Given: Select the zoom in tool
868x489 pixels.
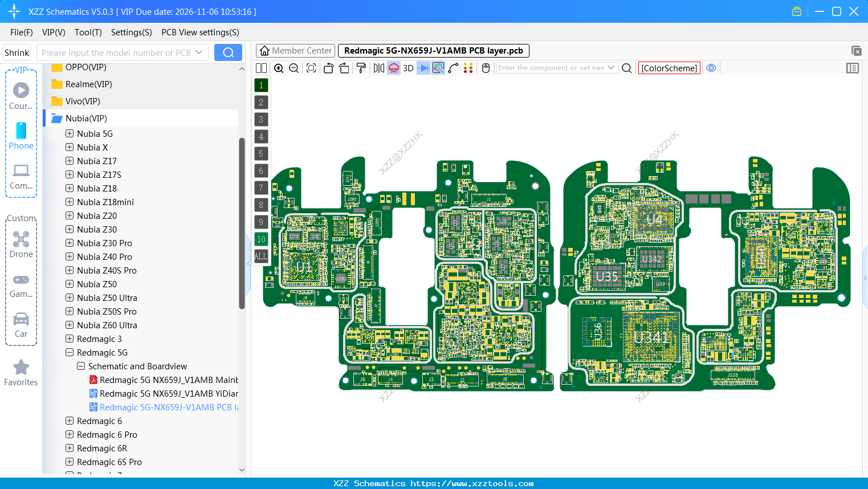Looking at the screenshot, I should point(279,68).
